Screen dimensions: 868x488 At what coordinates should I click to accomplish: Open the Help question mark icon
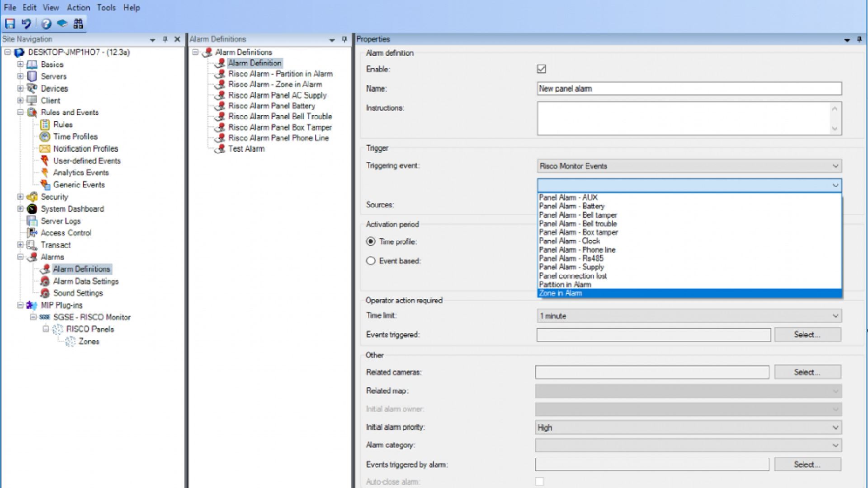[46, 23]
